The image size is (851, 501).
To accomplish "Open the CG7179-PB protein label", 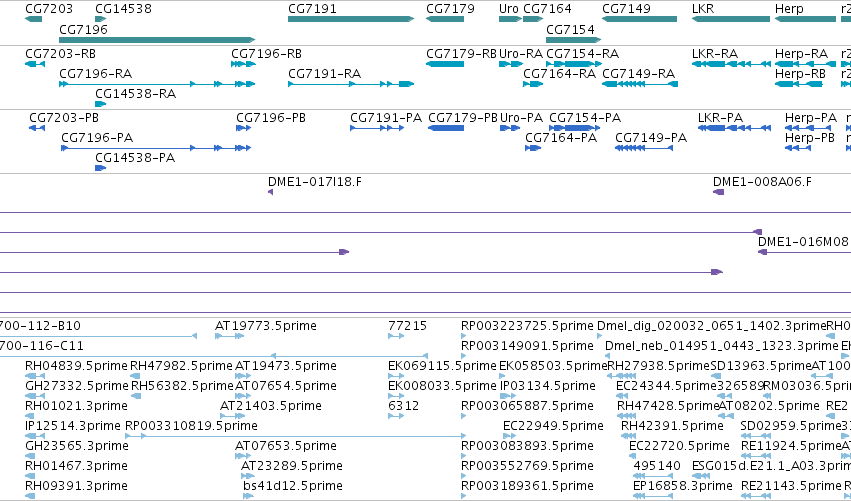I will (463, 118).
